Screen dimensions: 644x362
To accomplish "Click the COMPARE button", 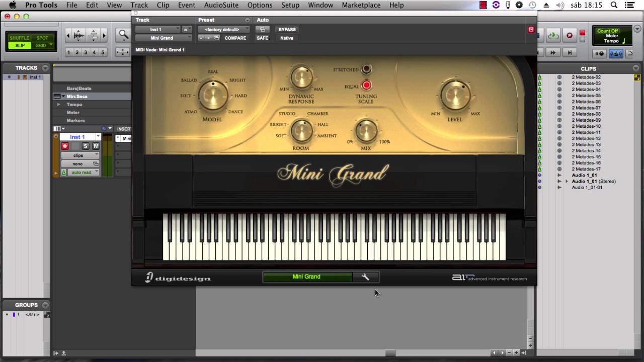I will (235, 38).
